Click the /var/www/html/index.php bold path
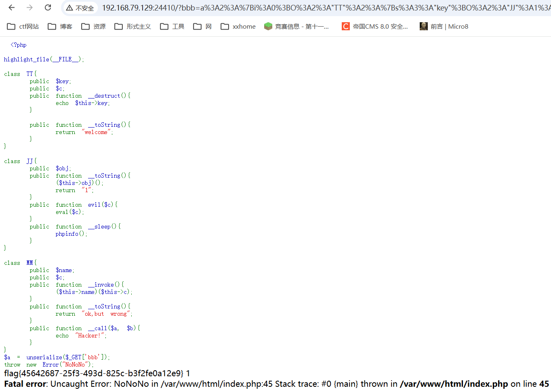 point(454,384)
